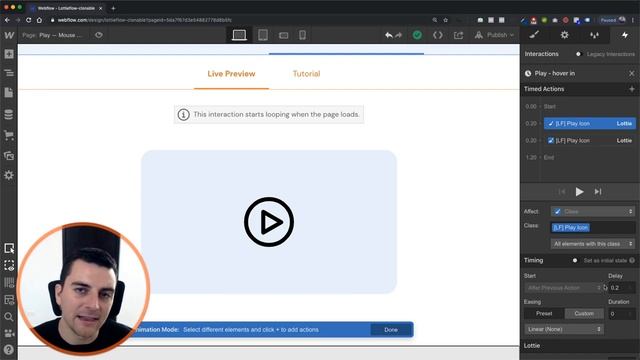Viewport: 640px width, 360px height.
Task: Open the Tutorial tab
Action: click(x=307, y=74)
